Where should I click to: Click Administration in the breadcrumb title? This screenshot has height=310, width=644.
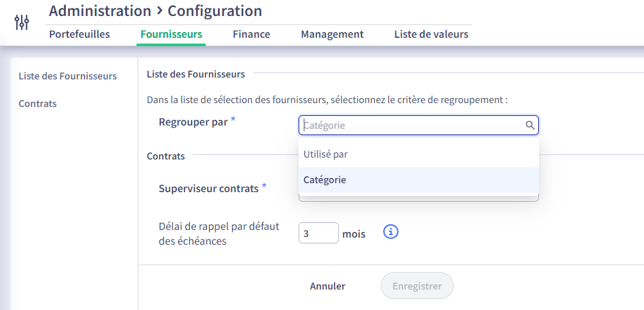[x=100, y=11]
